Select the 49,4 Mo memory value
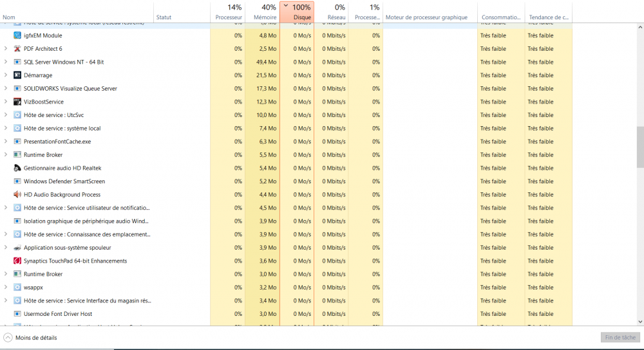 [266, 62]
